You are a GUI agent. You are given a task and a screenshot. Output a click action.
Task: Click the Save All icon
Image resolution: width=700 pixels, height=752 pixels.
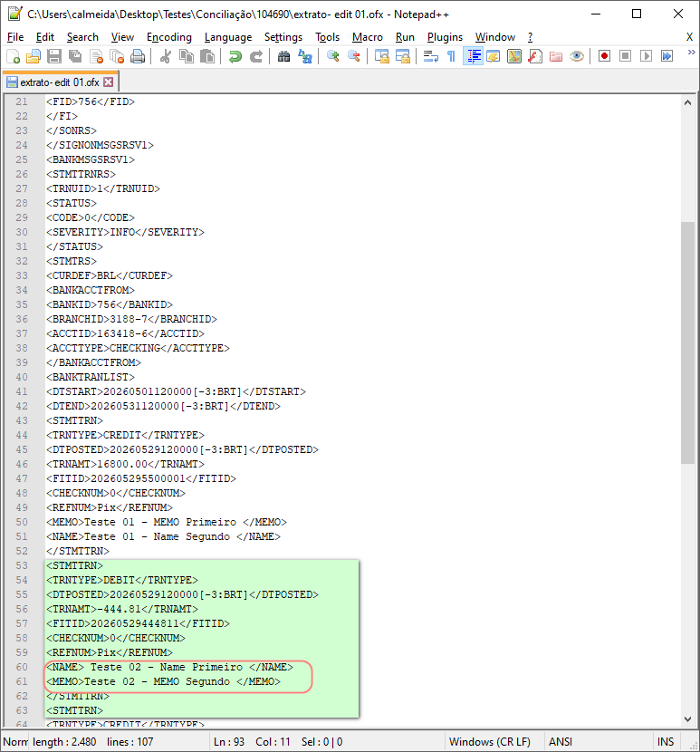point(75,56)
